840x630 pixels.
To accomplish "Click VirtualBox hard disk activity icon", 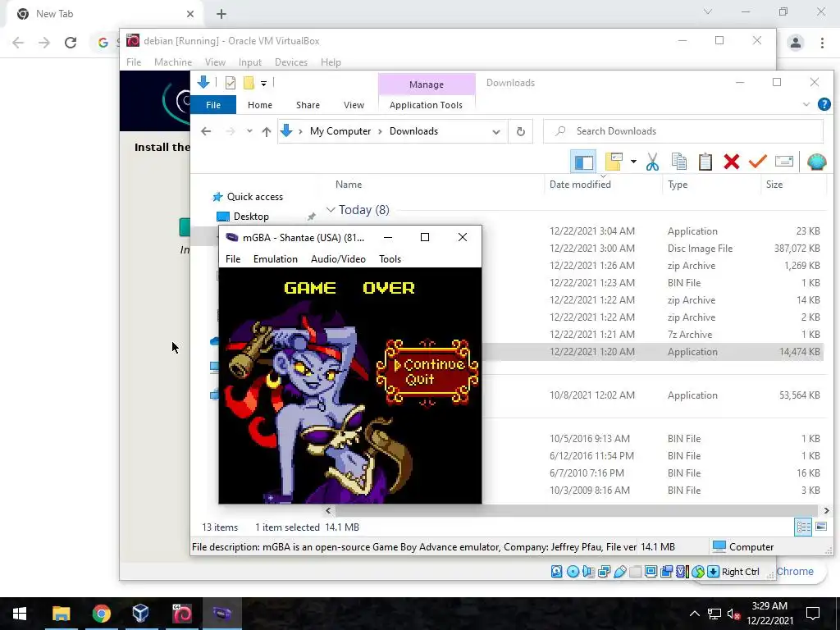I will point(557,572).
